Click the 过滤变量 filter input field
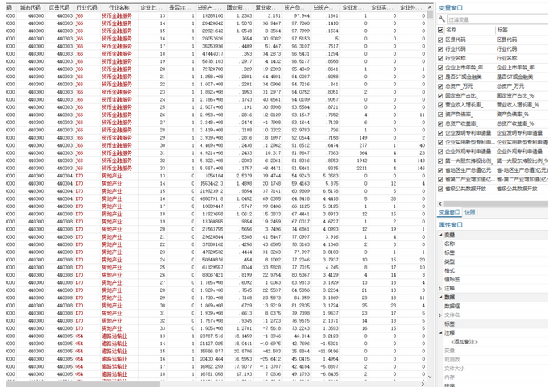This screenshot has width=558, height=392. coord(497,19)
